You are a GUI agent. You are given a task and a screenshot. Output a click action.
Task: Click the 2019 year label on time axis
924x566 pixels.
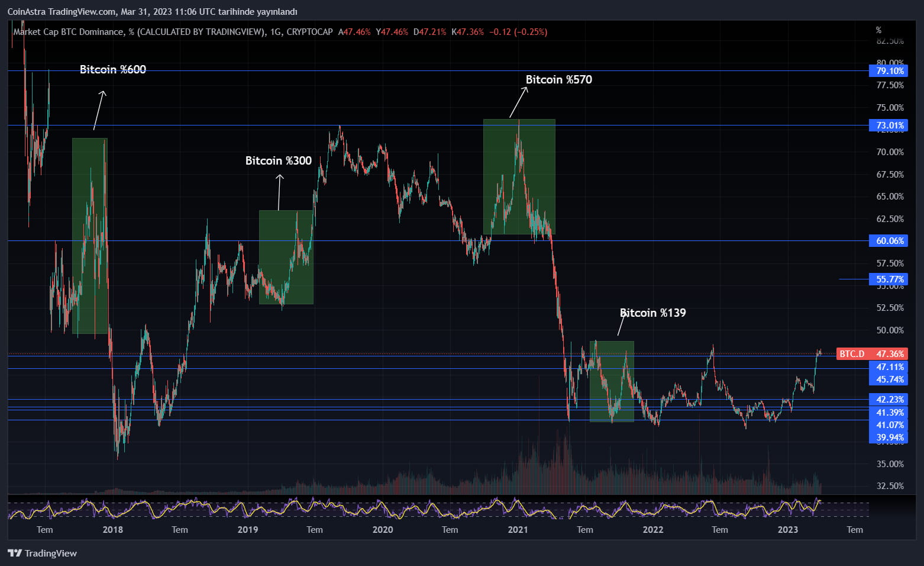(247, 530)
